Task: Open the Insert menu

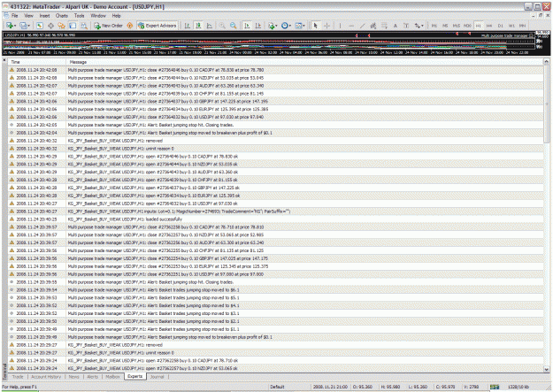Action: [x=44, y=16]
